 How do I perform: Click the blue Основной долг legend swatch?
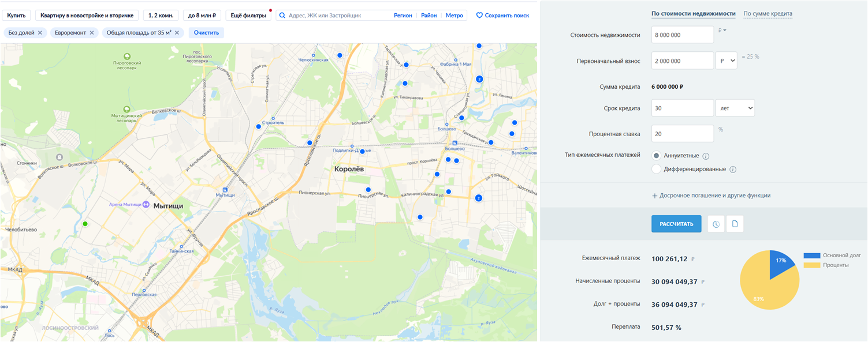(x=811, y=255)
